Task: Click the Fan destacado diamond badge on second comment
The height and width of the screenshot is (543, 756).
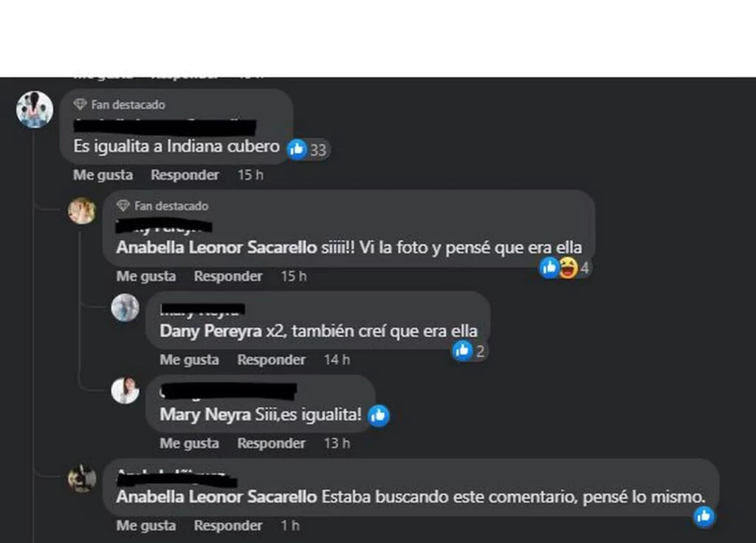Action: pos(123,205)
